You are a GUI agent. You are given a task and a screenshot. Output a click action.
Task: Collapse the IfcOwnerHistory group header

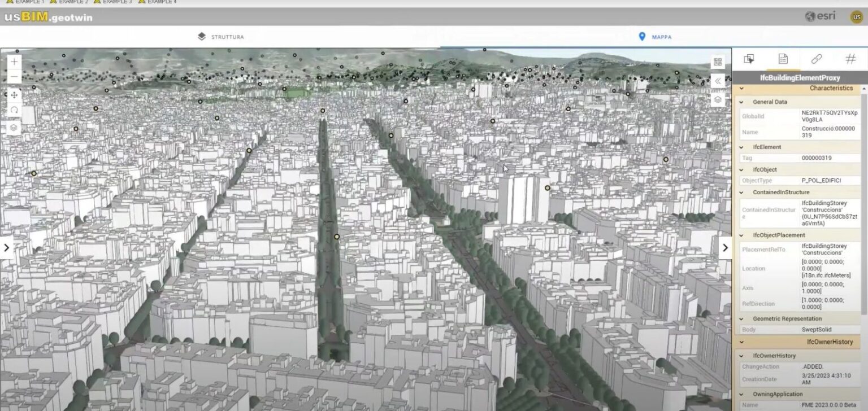pyautogui.click(x=742, y=342)
